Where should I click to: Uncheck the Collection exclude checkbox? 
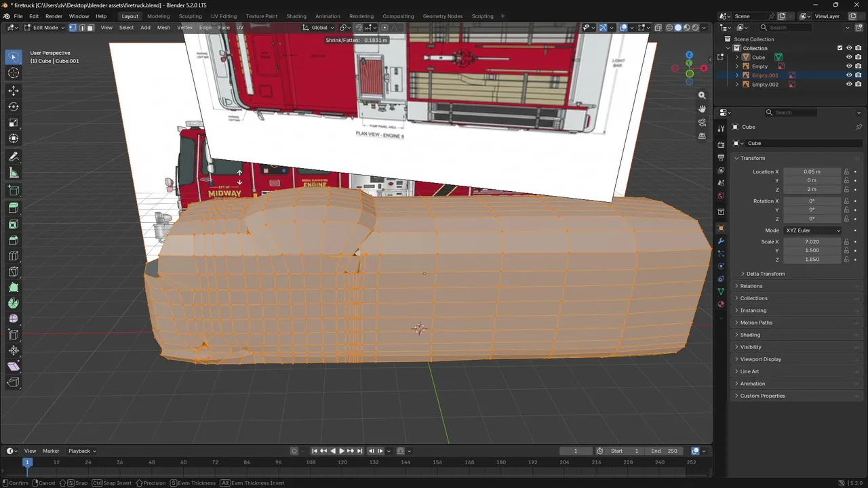840,48
